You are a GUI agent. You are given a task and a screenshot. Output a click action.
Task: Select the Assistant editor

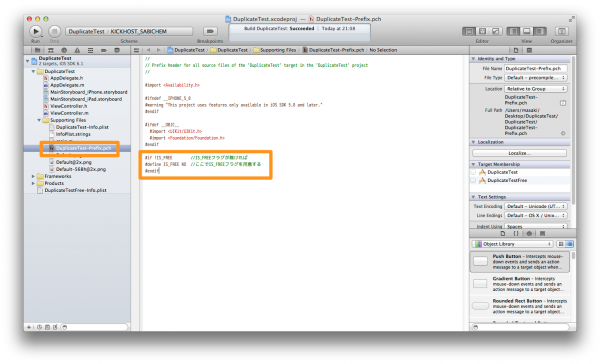pyautogui.click(x=483, y=31)
